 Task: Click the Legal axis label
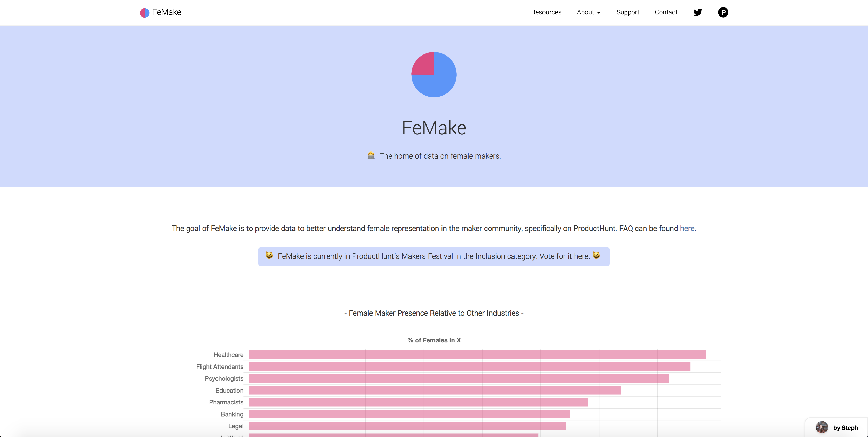[x=236, y=426]
